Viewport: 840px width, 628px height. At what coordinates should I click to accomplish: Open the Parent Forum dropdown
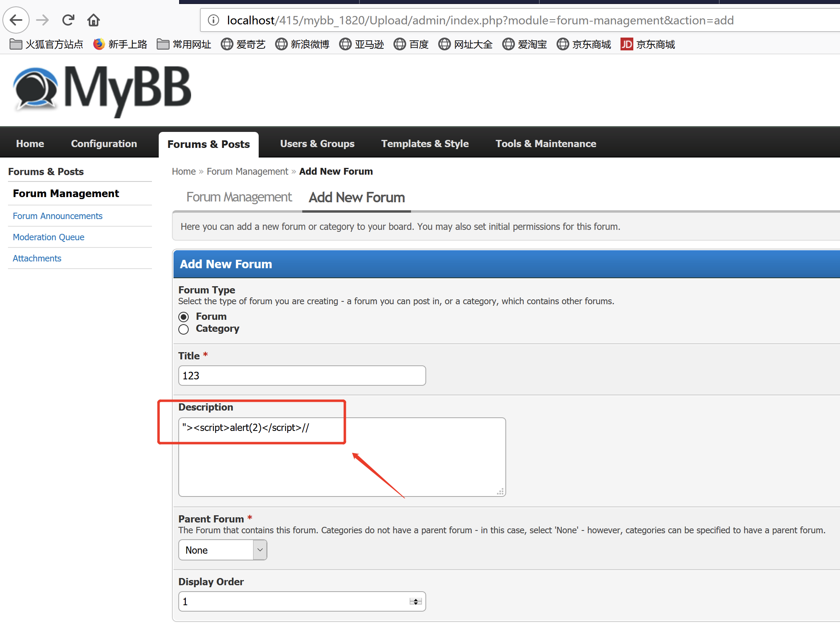[x=222, y=550]
